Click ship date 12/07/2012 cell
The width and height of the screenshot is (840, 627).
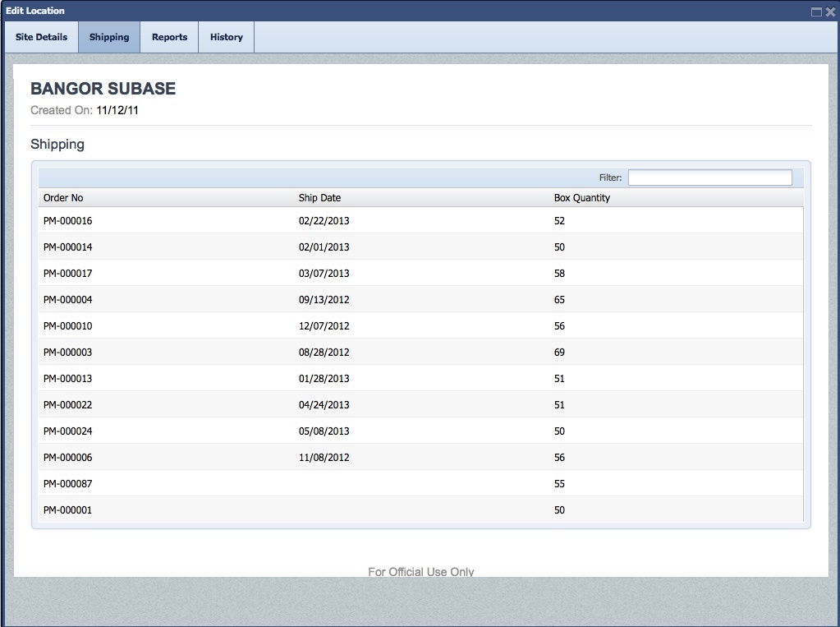324,326
